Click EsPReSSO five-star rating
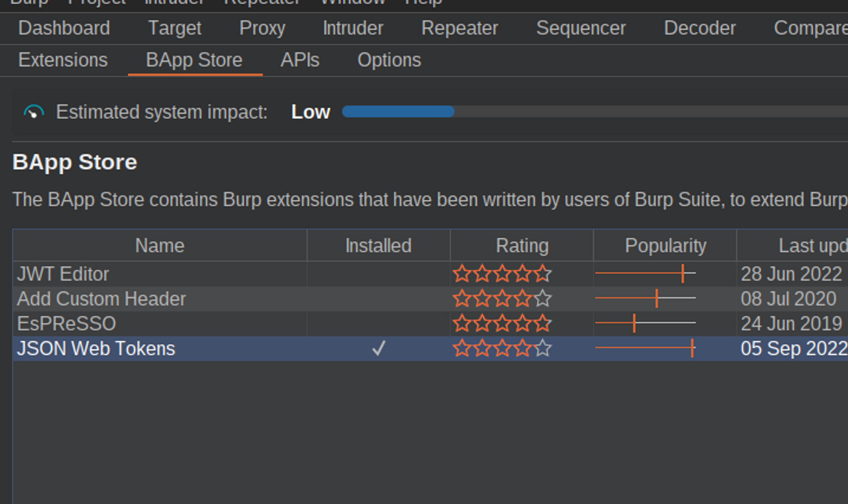This screenshot has height=504, width=848. (502, 324)
